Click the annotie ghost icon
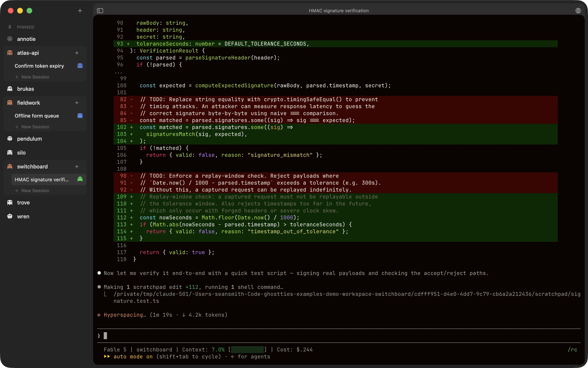The width and height of the screenshot is (588, 368). [x=10, y=39]
